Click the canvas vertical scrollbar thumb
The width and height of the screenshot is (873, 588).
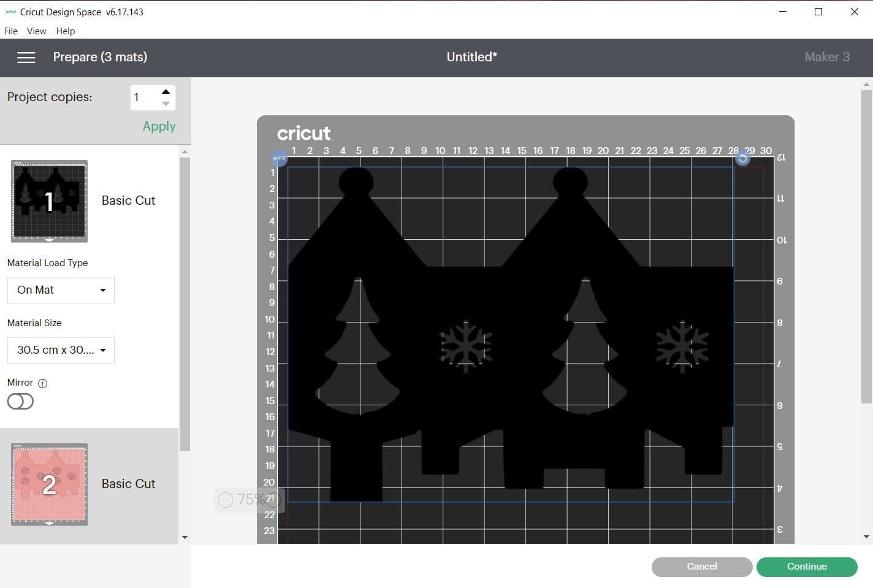[x=866, y=246]
